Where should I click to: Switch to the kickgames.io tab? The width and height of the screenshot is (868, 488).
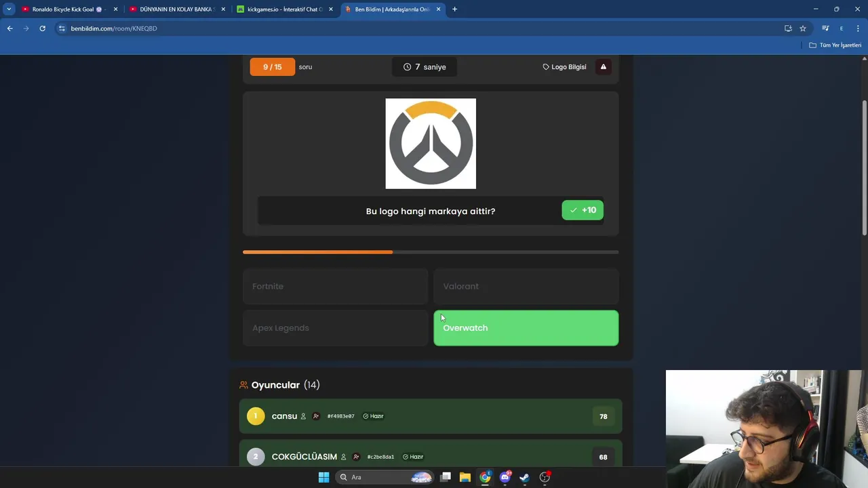pos(283,9)
